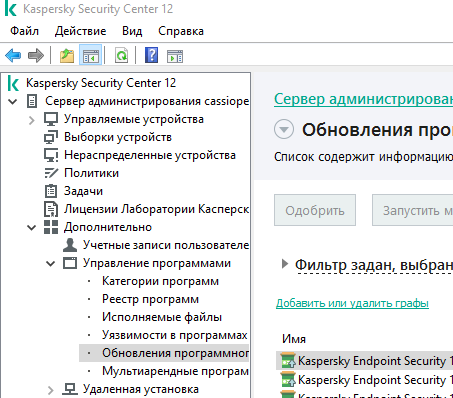Viewport: 453px width, 398px height.
Task: Select Kaspersky Security Center 12 tree root
Action: click(x=101, y=83)
